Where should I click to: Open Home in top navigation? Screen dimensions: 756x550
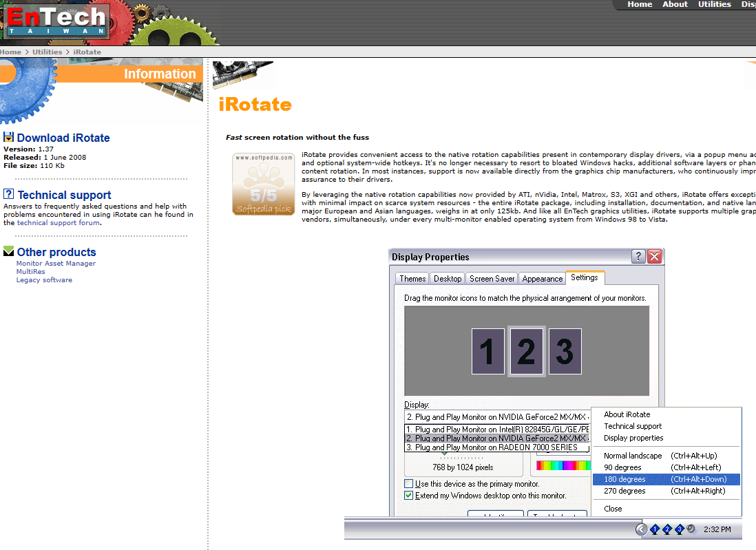640,4
